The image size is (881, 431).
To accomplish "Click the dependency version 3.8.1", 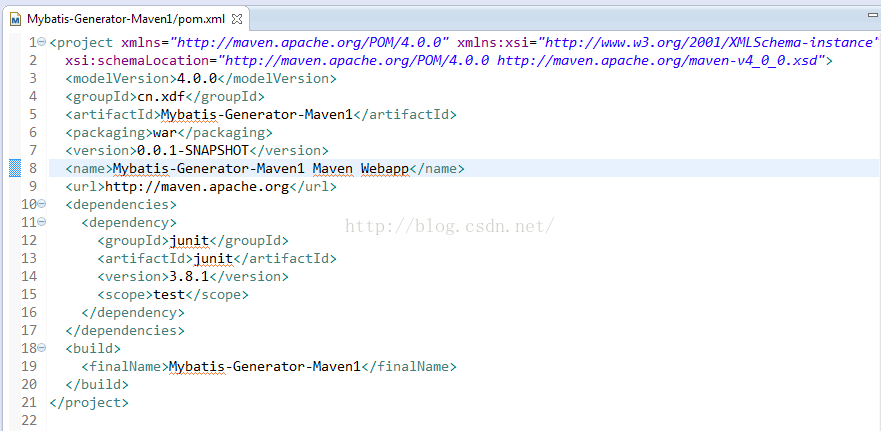I will (x=189, y=276).
